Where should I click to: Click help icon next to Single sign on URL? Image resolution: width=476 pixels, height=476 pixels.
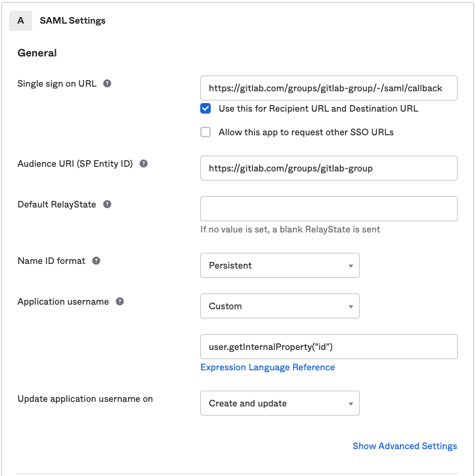pyautogui.click(x=107, y=83)
